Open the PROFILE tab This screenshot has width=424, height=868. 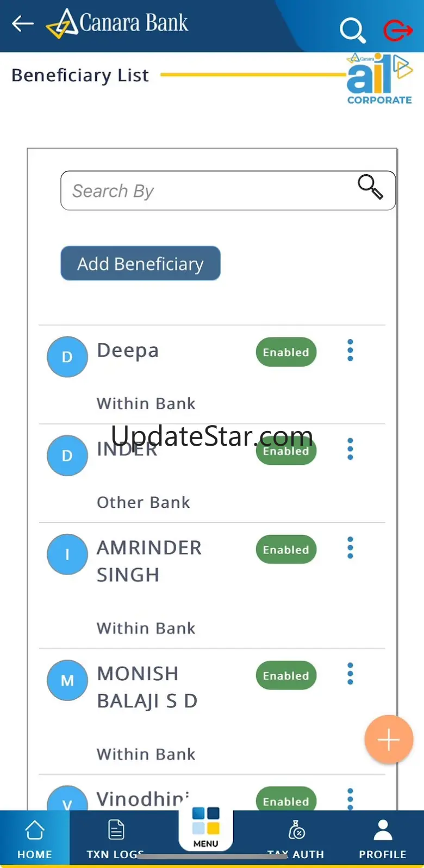[383, 839]
